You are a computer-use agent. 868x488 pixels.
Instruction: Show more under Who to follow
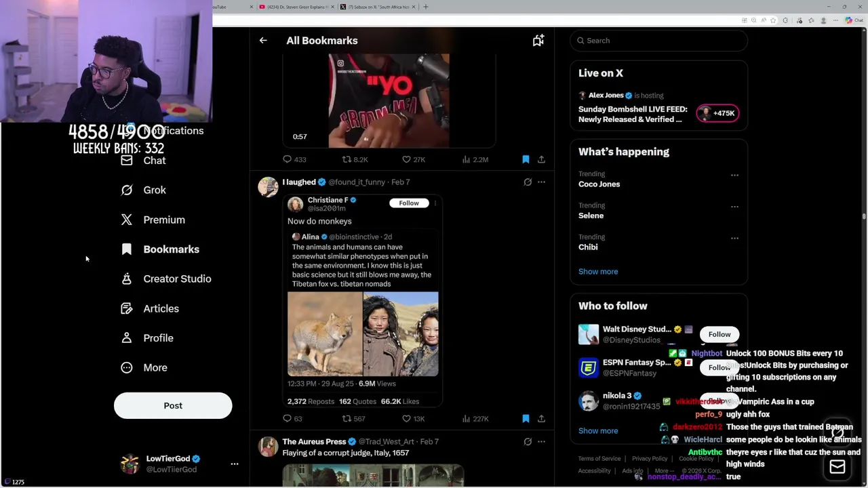[598, 431]
